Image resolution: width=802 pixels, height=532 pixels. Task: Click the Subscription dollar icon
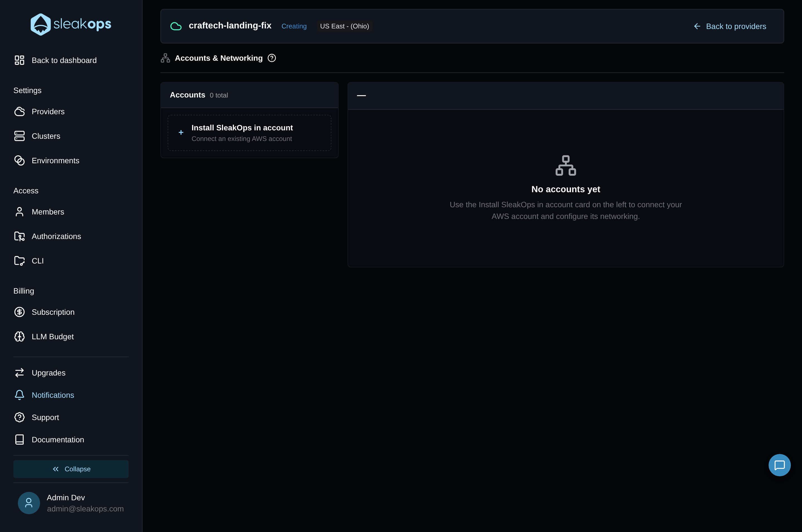[x=19, y=312]
